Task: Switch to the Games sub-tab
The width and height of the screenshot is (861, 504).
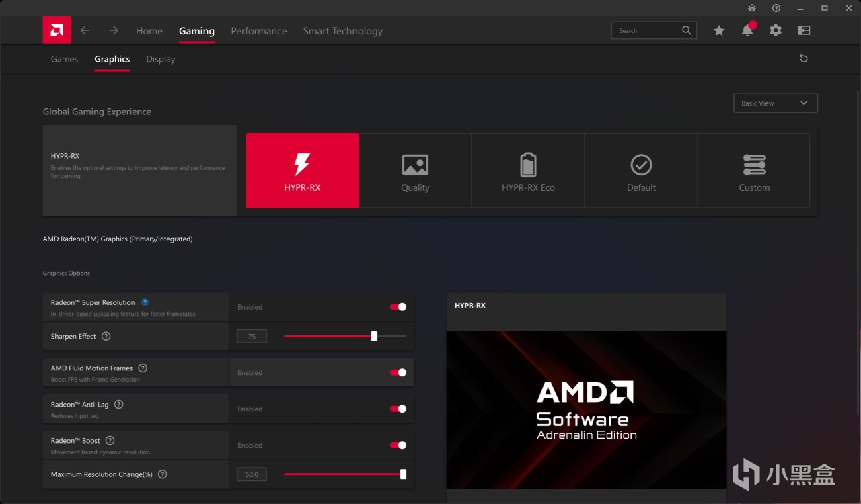Action: 65,59
